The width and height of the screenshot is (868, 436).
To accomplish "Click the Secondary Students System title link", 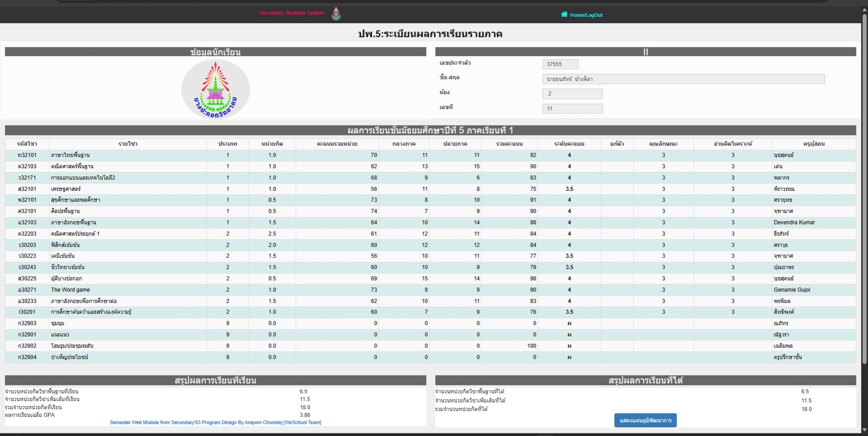I will 291,13.
